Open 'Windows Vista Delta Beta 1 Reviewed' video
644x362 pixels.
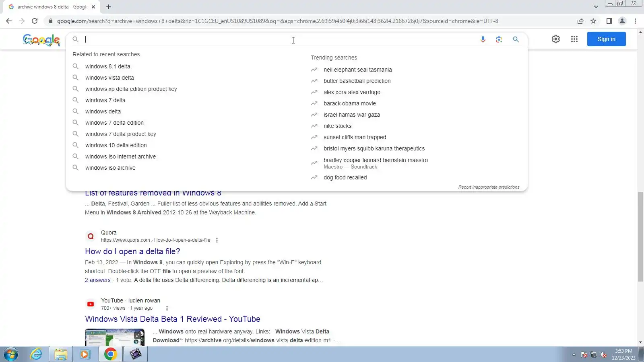click(173, 319)
